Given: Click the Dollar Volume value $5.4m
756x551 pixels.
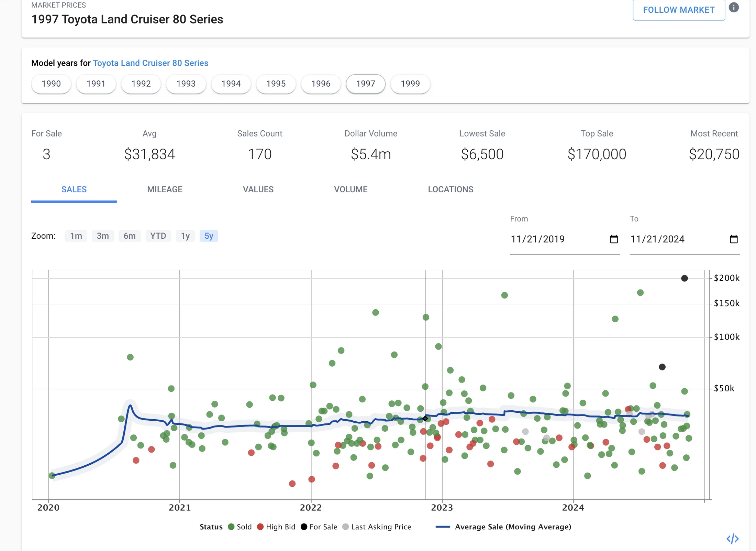Looking at the screenshot, I should pos(371,154).
